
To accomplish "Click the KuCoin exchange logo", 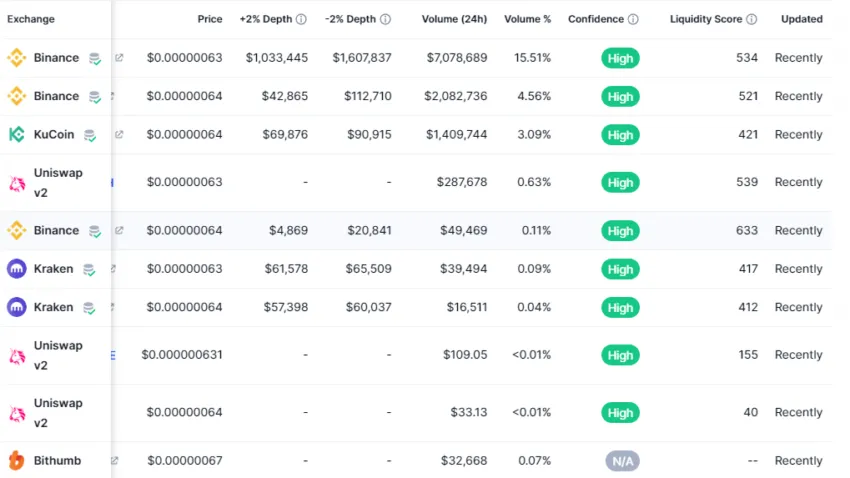I will pyautogui.click(x=16, y=135).
